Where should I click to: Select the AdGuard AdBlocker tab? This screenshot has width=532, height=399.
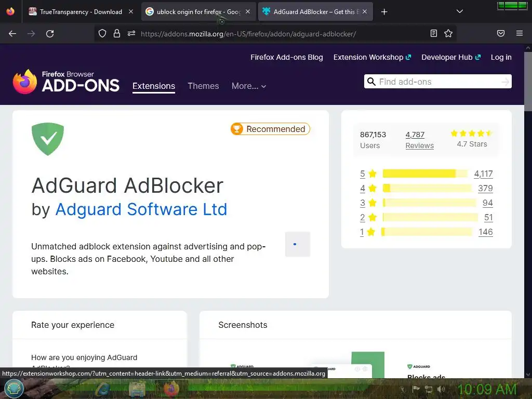(x=315, y=12)
